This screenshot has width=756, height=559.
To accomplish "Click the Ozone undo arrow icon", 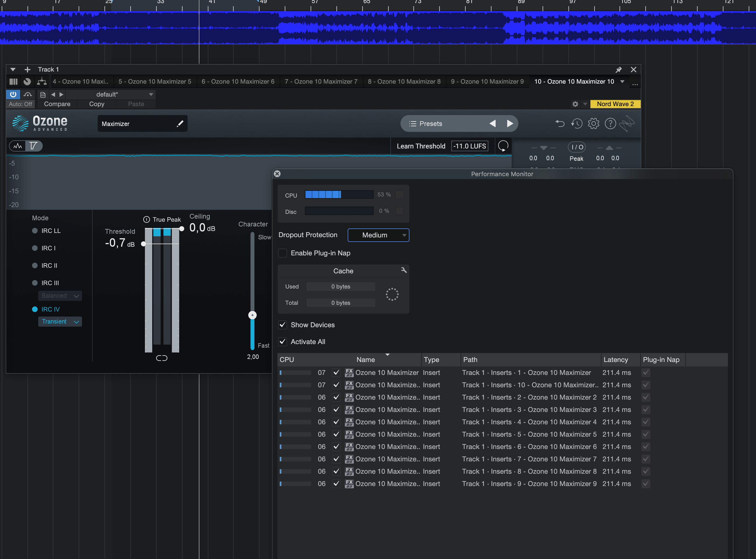I will click(x=560, y=123).
